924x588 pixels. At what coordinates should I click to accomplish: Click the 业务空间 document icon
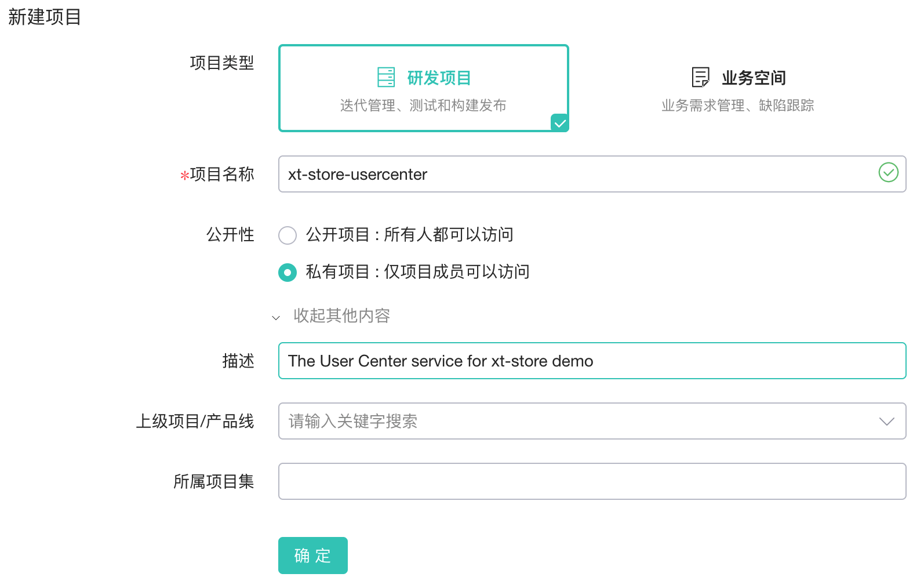click(701, 77)
